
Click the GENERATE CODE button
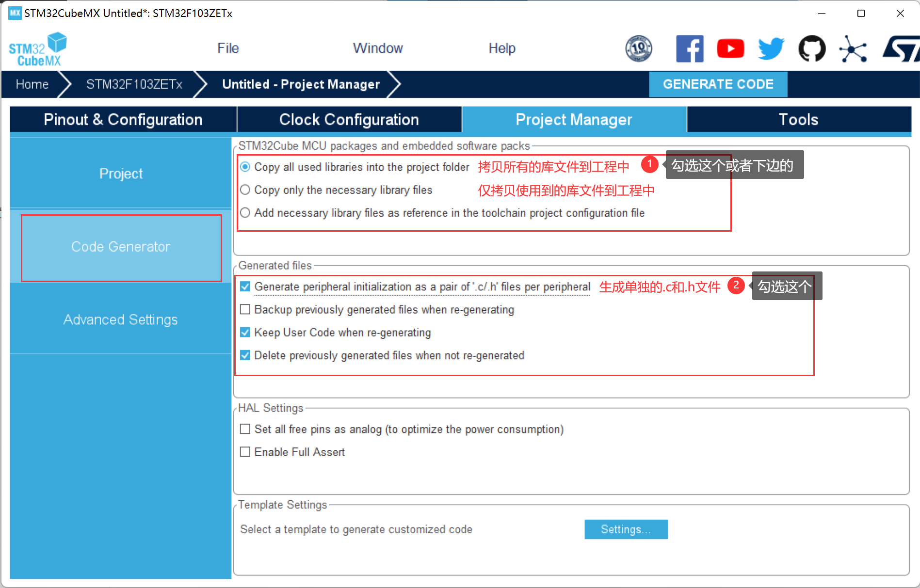point(718,84)
